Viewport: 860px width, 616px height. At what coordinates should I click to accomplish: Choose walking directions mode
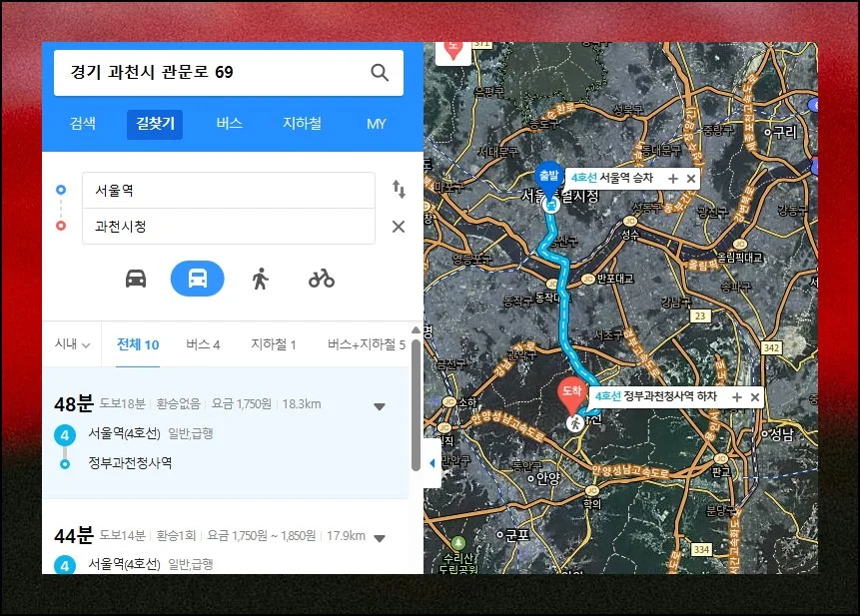point(260,279)
